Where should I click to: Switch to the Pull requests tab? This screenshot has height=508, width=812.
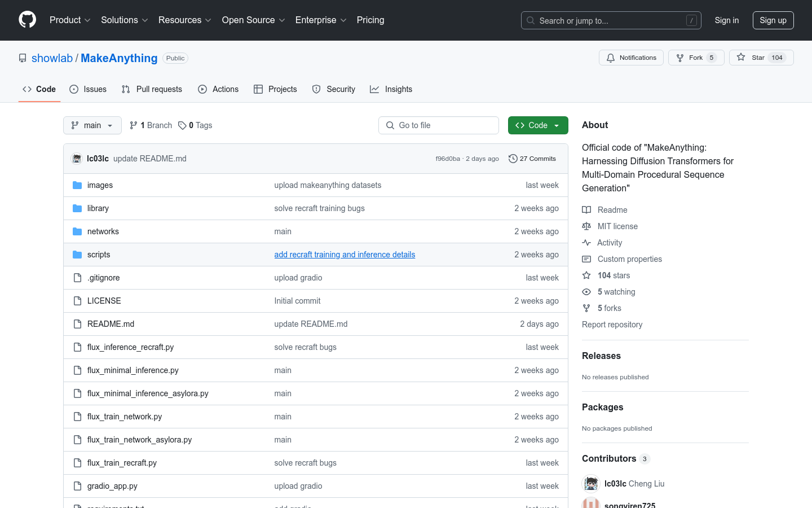pos(152,89)
